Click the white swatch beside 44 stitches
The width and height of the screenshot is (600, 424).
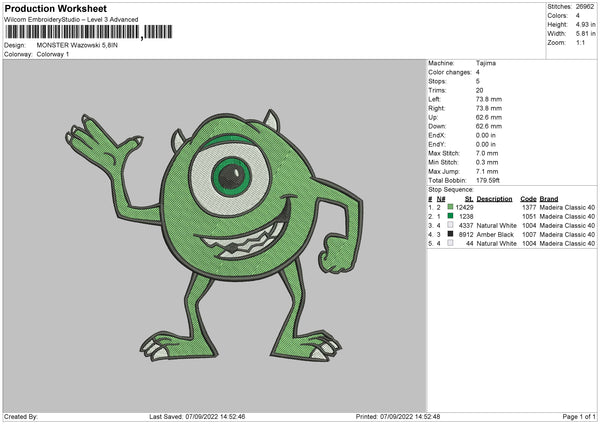[450, 243]
